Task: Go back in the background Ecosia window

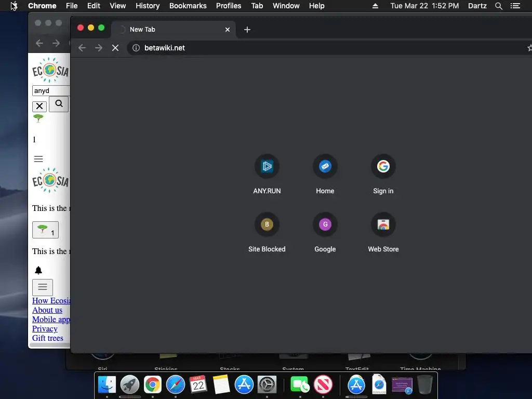Action: (x=39, y=43)
